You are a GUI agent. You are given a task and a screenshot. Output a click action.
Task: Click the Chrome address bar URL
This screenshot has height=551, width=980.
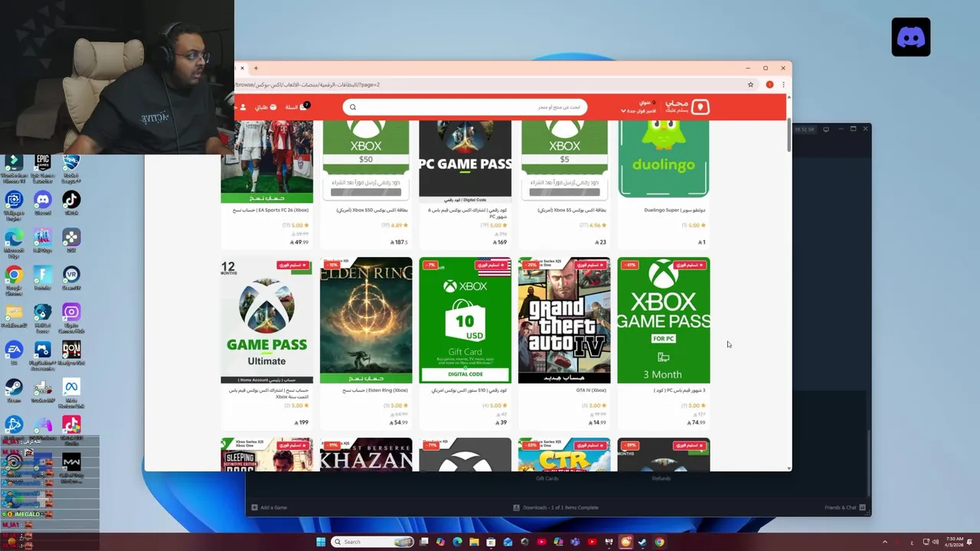[x=306, y=85]
